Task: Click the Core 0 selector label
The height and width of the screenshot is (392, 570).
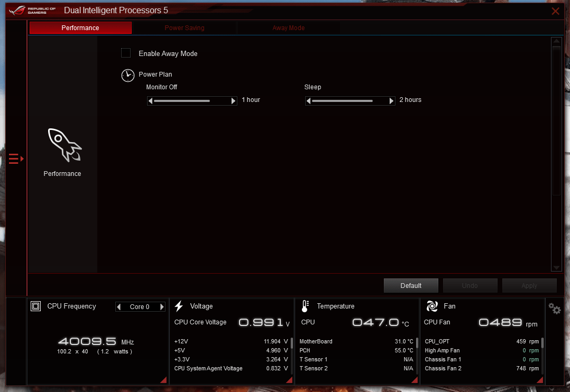Action: 140,307
